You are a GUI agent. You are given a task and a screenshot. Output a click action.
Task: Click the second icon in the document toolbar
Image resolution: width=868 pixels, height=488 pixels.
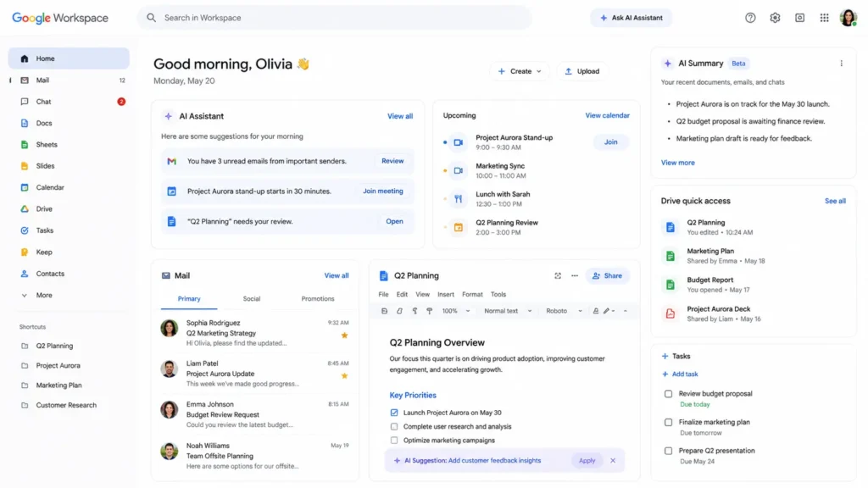[x=399, y=311]
